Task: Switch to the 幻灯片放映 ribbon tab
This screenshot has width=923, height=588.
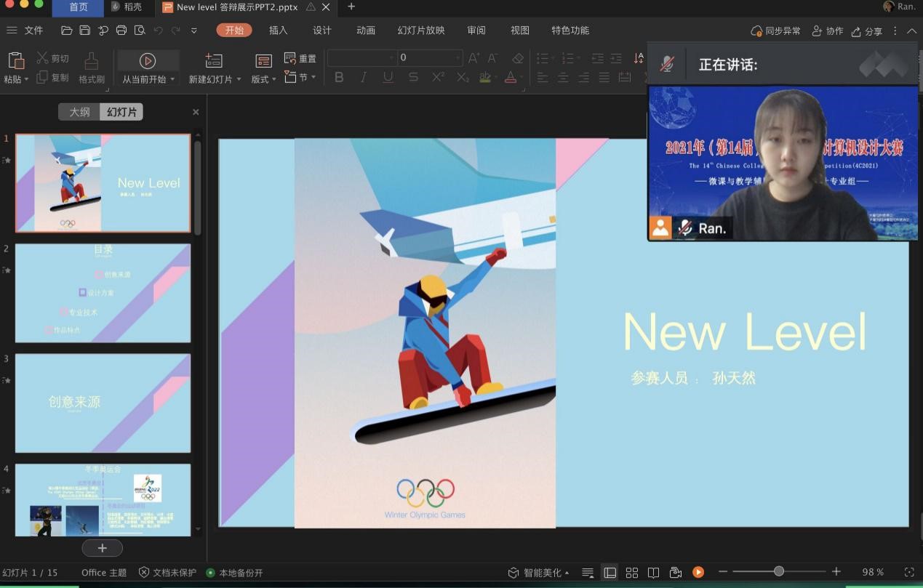Action: pyautogui.click(x=421, y=31)
